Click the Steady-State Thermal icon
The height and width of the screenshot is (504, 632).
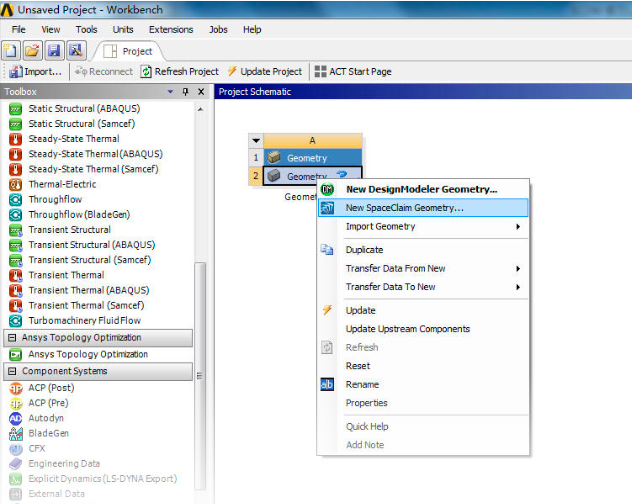[15, 139]
